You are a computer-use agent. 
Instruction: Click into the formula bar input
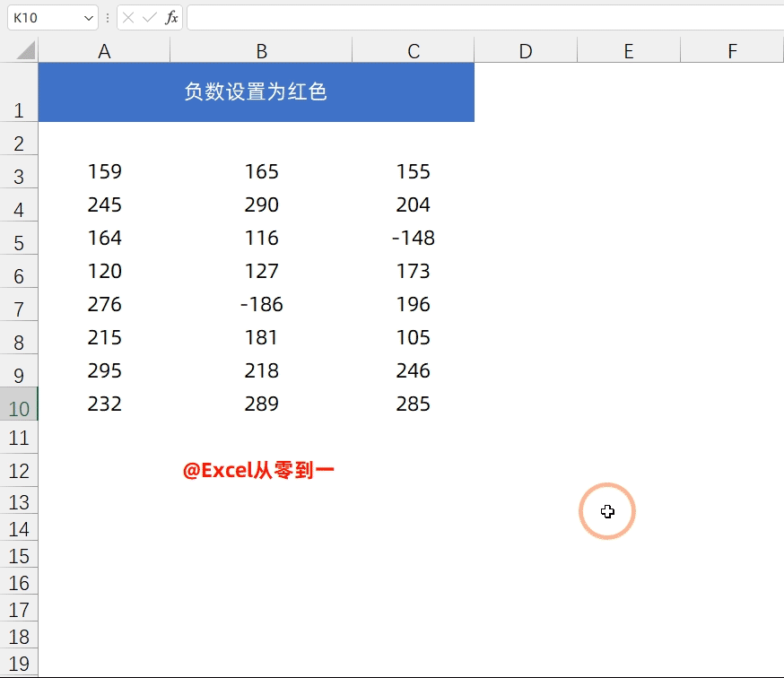click(x=485, y=18)
